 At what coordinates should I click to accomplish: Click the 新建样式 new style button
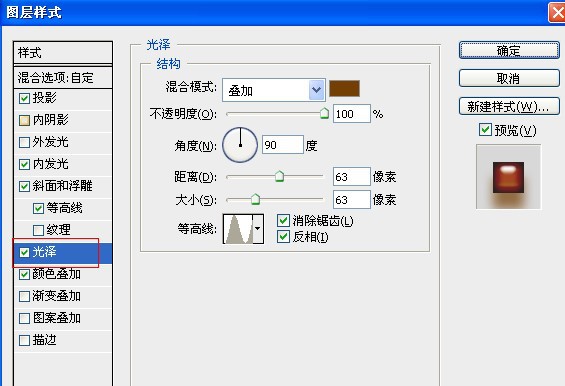click(x=509, y=106)
